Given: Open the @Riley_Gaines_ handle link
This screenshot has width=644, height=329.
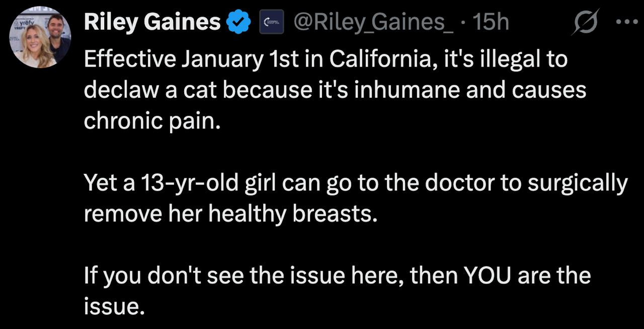Looking at the screenshot, I should tap(372, 23).
